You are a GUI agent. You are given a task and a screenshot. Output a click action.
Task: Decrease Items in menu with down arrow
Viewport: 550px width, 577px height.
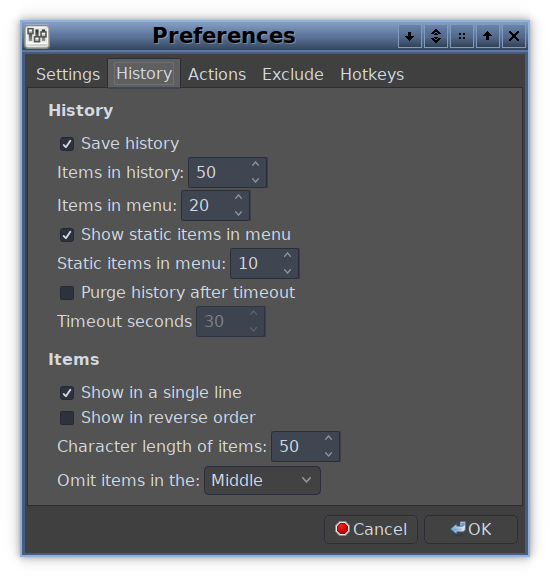click(238, 213)
